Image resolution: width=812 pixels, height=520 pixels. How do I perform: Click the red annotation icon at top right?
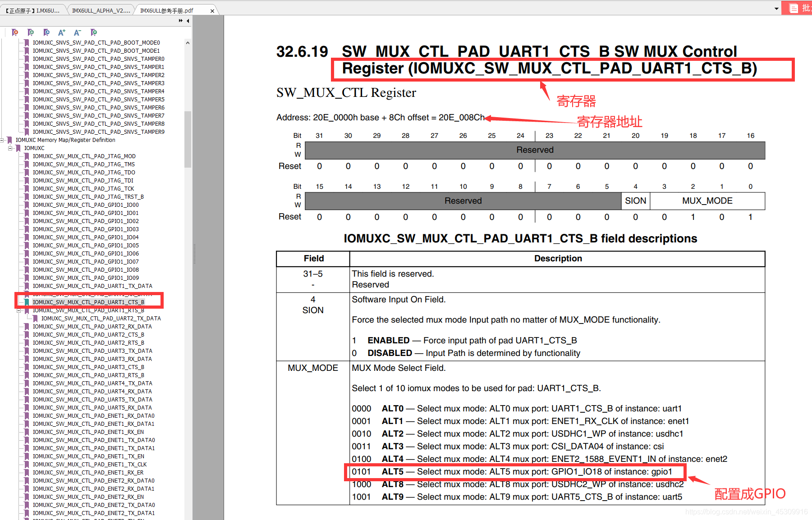click(794, 8)
